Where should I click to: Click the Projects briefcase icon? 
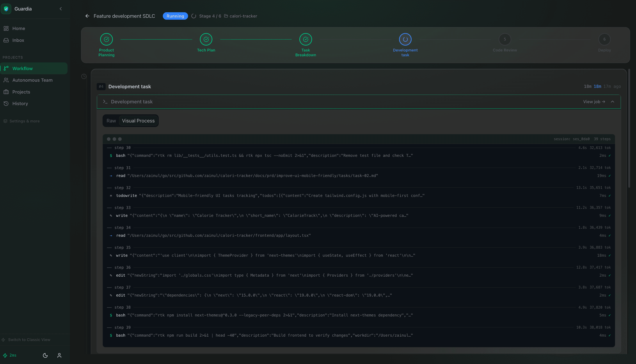[6, 92]
